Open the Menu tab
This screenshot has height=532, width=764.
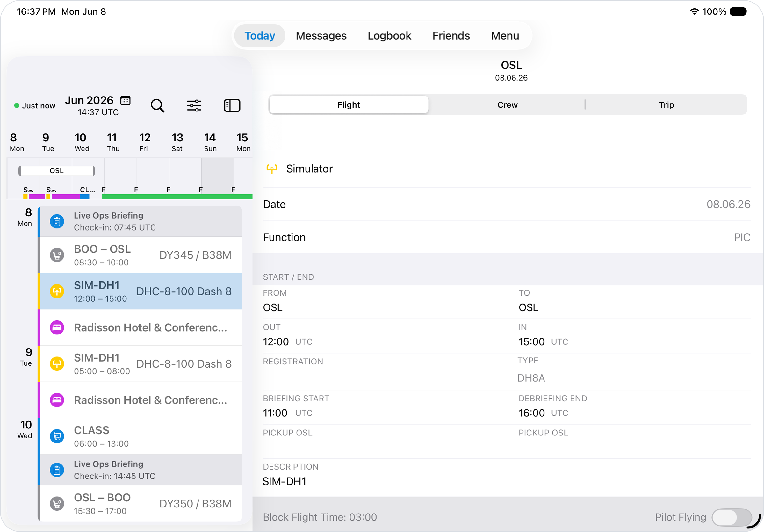(x=505, y=36)
